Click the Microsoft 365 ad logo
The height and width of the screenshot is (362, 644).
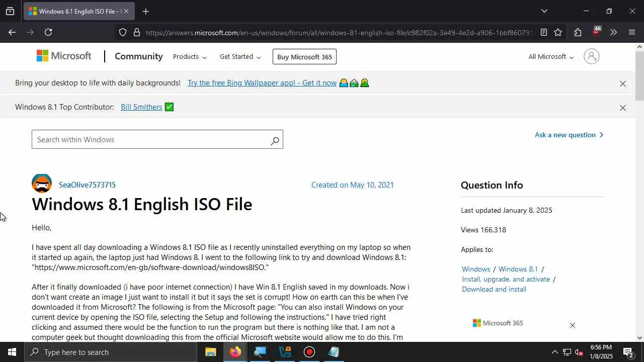coord(498,323)
